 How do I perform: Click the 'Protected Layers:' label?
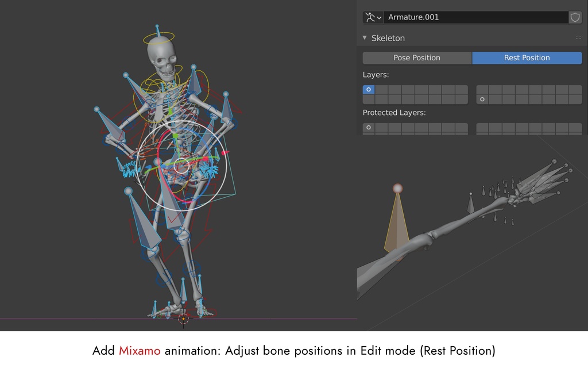(x=394, y=113)
